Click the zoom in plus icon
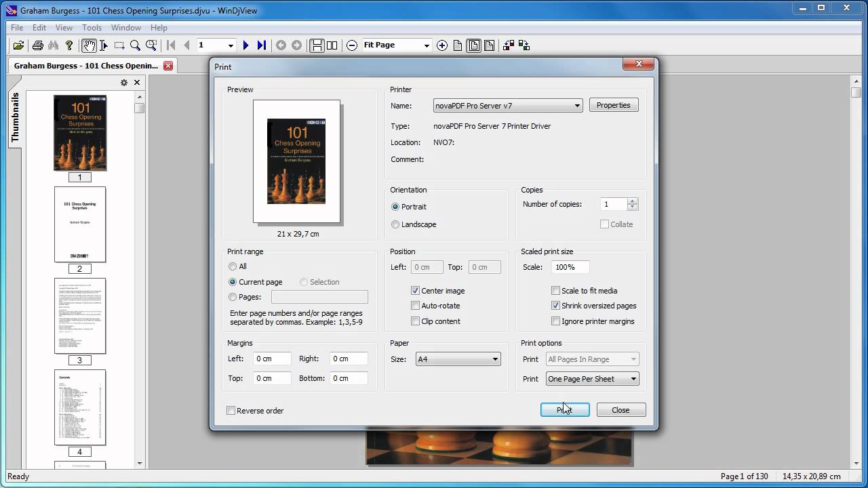The height and width of the screenshot is (488, 868). 442,45
